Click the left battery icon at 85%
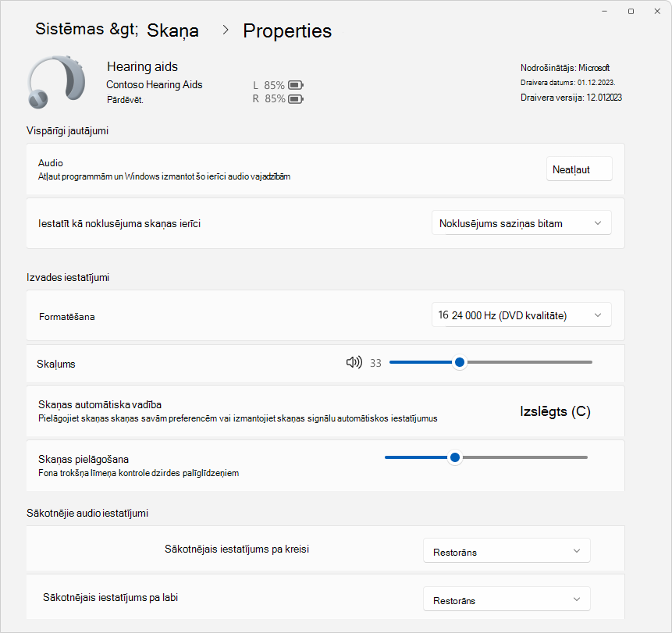The height and width of the screenshot is (633, 672). pyautogui.click(x=296, y=85)
